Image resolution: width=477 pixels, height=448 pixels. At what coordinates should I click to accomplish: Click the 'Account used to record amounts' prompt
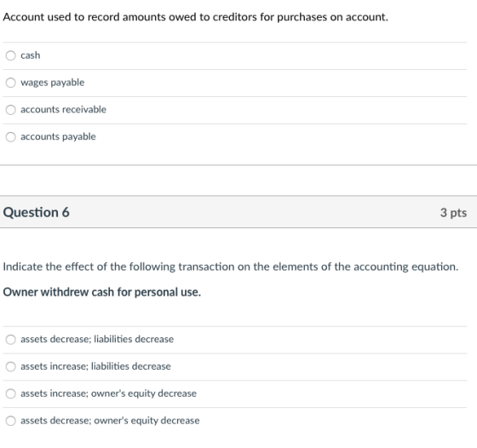(x=196, y=17)
